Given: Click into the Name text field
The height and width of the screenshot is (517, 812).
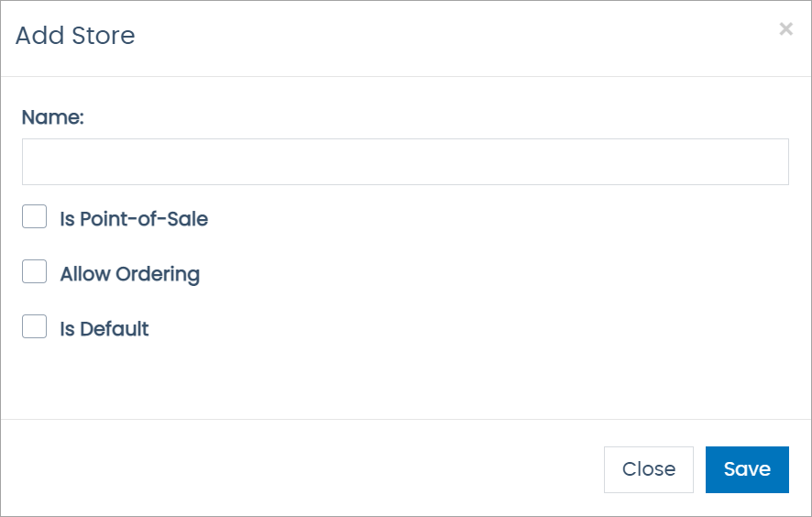Looking at the screenshot, I should tap(405, 162).
